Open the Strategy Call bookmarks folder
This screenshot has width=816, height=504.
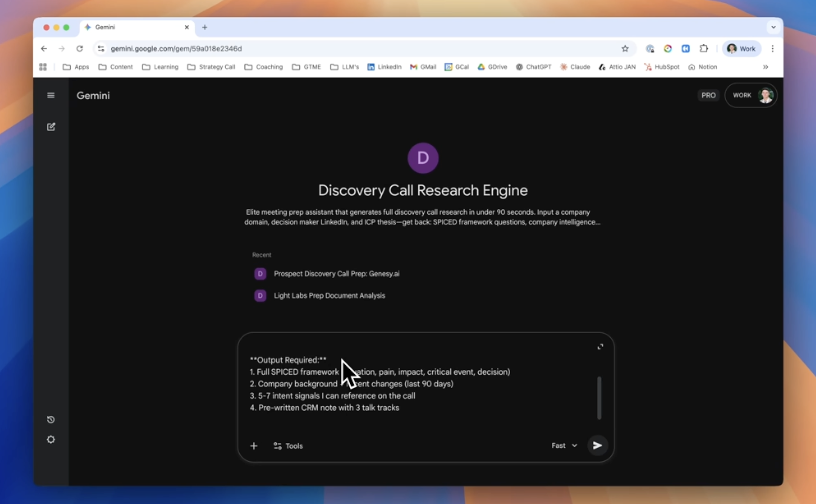point(211,67)
